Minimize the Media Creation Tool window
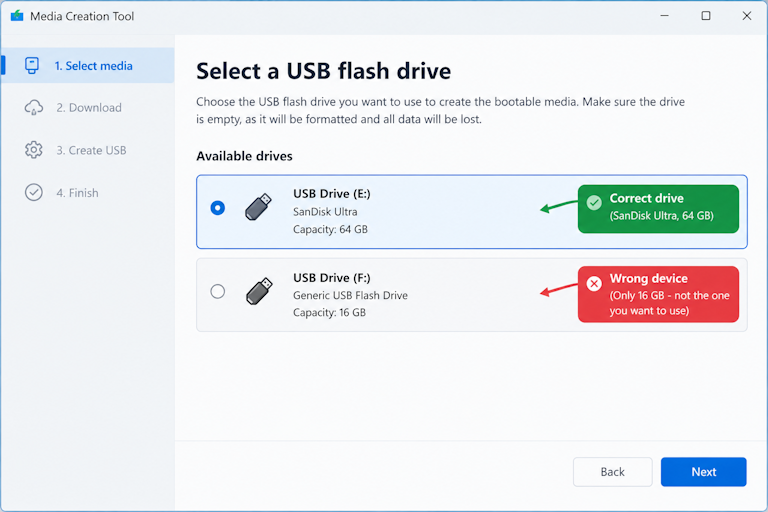The height and width of the screenshot is (512, 768). point(664,16)
